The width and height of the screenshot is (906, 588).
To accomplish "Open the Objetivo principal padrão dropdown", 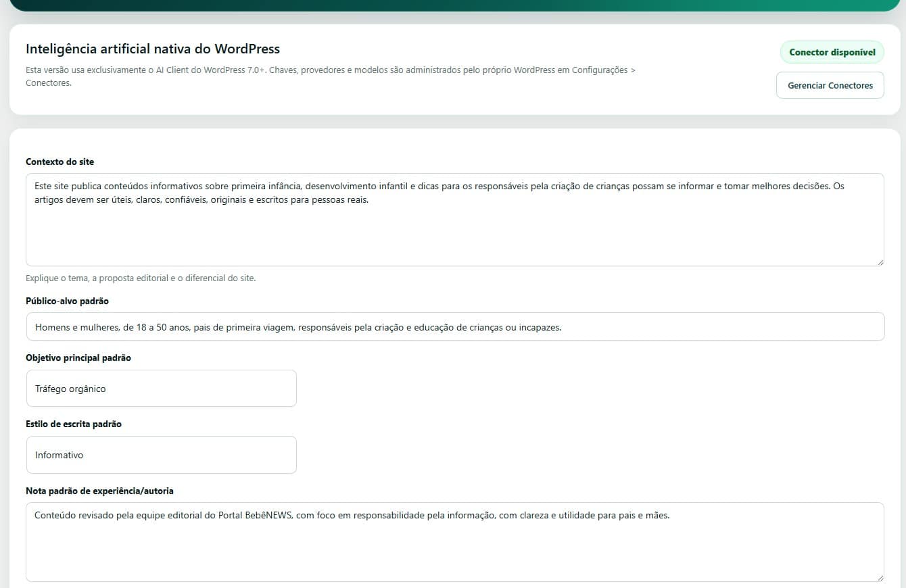I will [161, 389].
